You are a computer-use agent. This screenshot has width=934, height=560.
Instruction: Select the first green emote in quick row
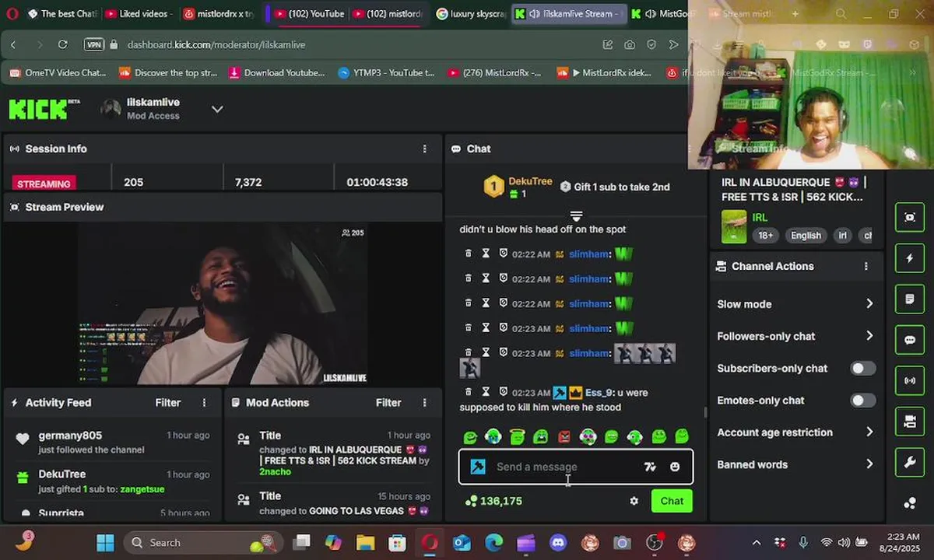tap(470, 437)
